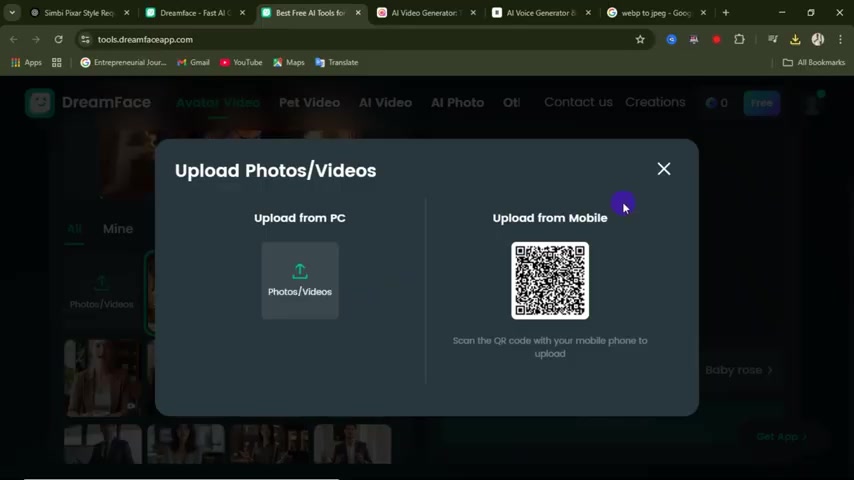
Task: Click the DreamFace logo icon
Action: pyautogui.click(x=39, y=102)
